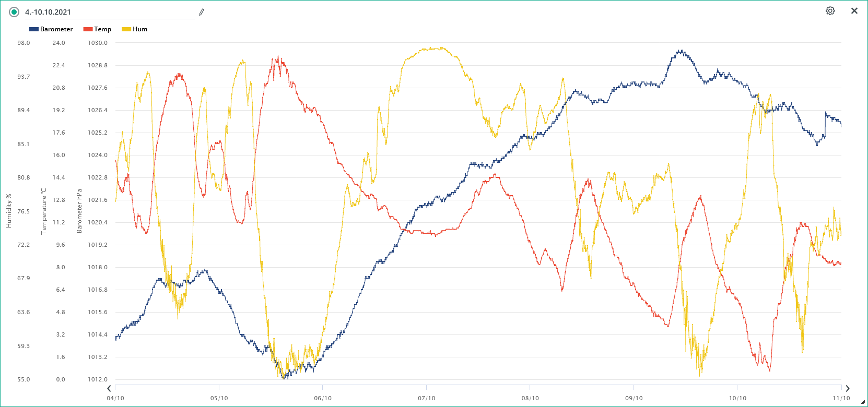Image resolution: width=868 pixels, height=407 pixels.
Task: Click the 12.8 temperature axis tick label
Action: tap(59, 200)
